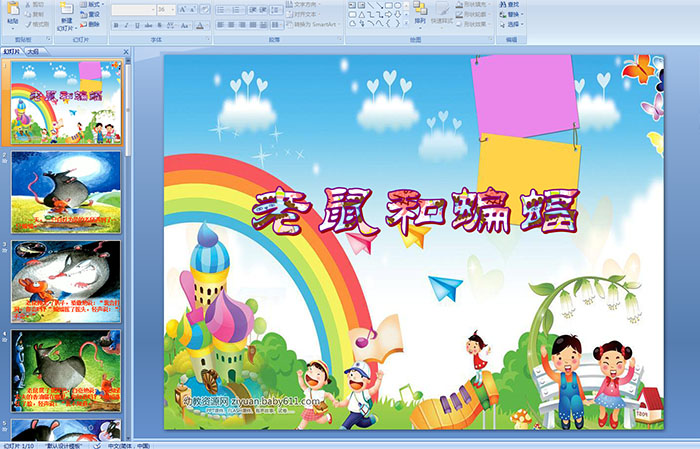Open the Arrange (排列) menu
This screenshot has width=700, height=449.
click(420, 13)
